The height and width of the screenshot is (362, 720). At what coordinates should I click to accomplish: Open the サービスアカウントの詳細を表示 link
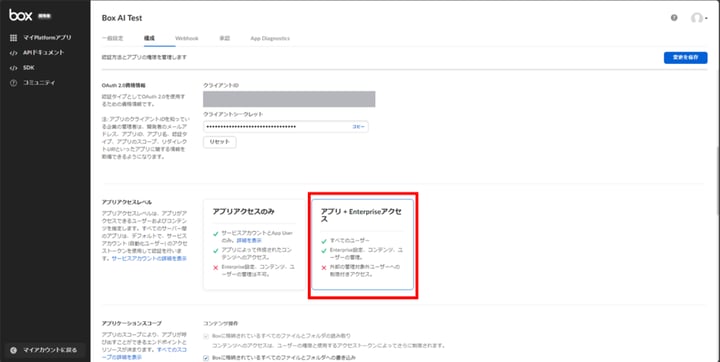click(149, 258)
